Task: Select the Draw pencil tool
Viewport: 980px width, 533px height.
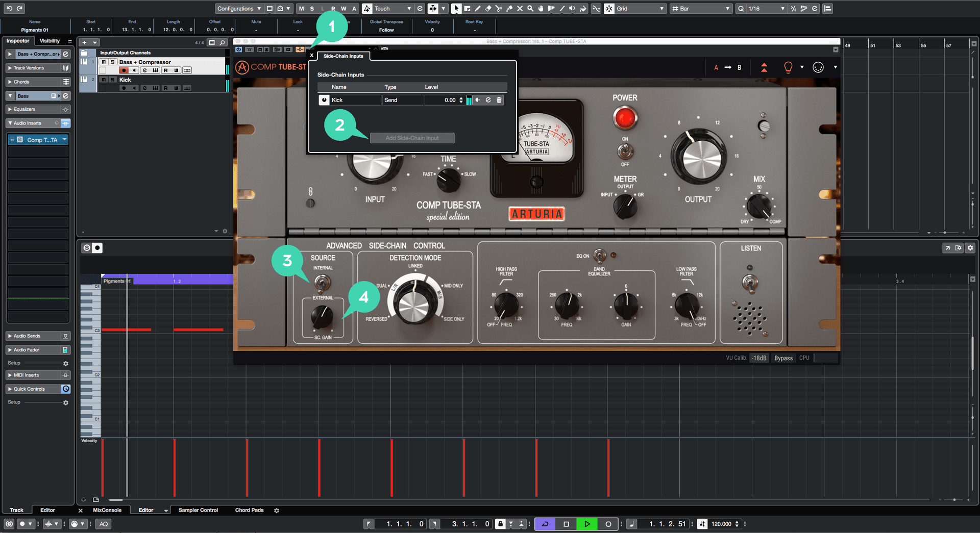Action: pos(477,8)
